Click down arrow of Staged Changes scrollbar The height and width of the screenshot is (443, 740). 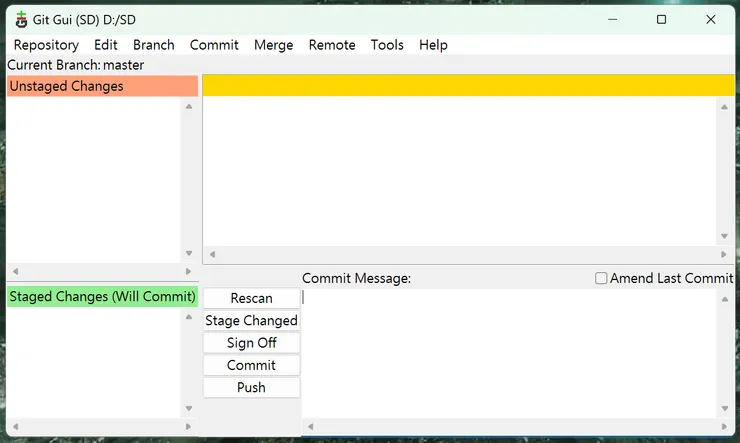[189, 409]
